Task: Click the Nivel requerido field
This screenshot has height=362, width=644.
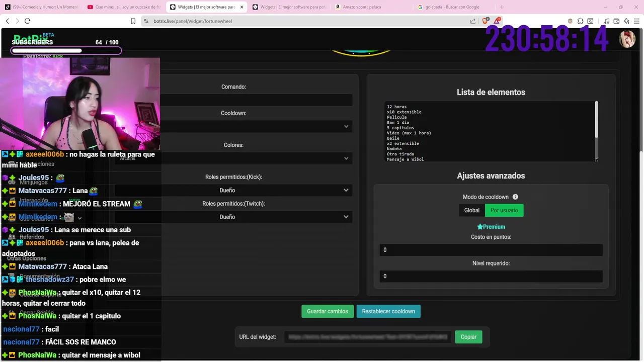Action: coord(491,276)
